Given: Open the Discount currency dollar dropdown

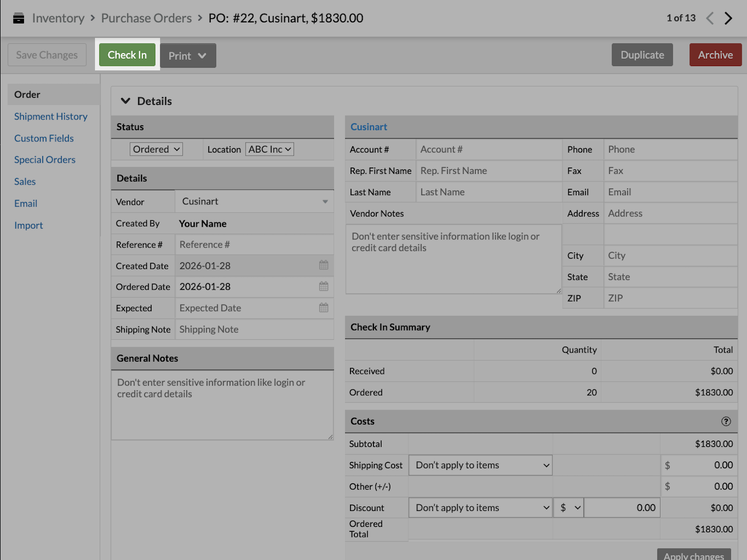Looking at the screenshot, I should point(568,507).
